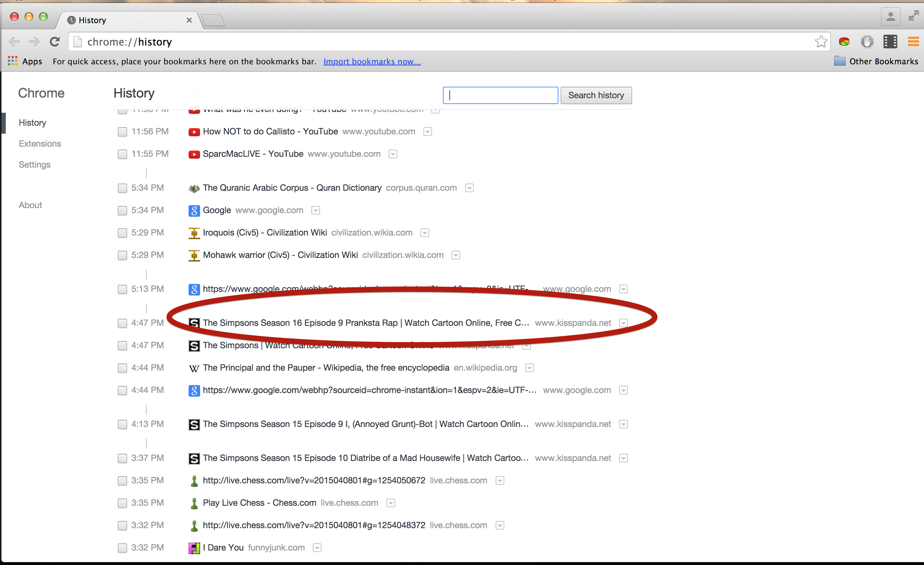Open Iroquois (Civ5) Civilization Wiki link

[x=264, y=232]
